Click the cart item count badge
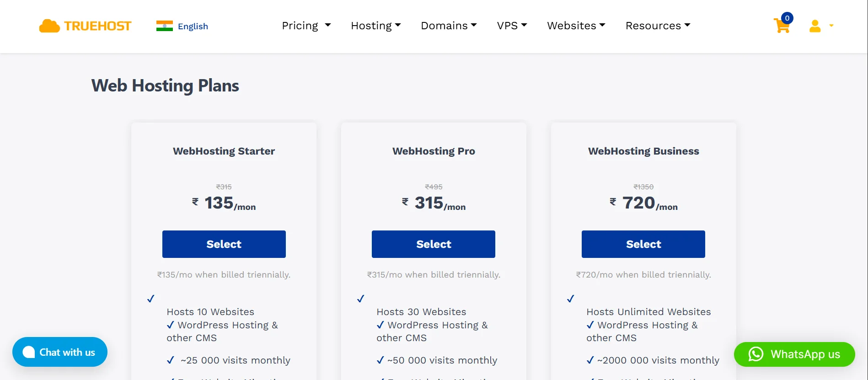Screen dimensions: 868x380 (x=787, y=18)
